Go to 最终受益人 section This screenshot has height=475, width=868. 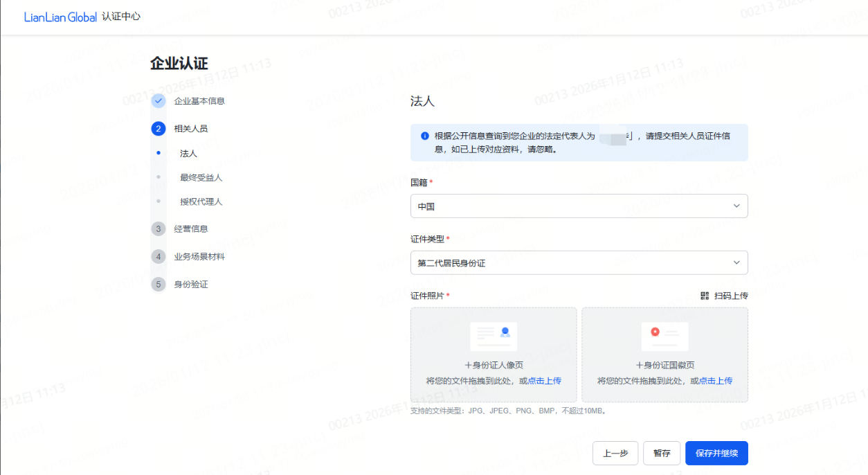coord(201,178)
